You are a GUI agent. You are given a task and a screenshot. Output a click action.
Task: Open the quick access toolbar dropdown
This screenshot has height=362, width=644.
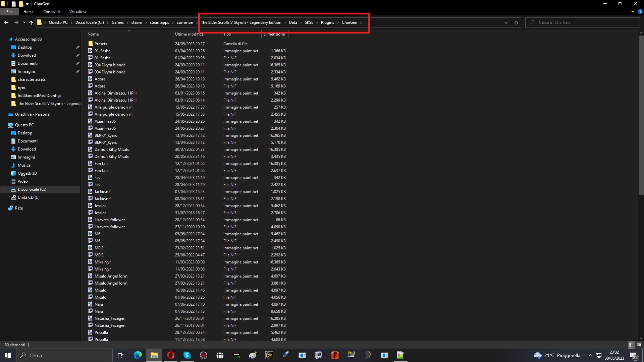[27, 4]
